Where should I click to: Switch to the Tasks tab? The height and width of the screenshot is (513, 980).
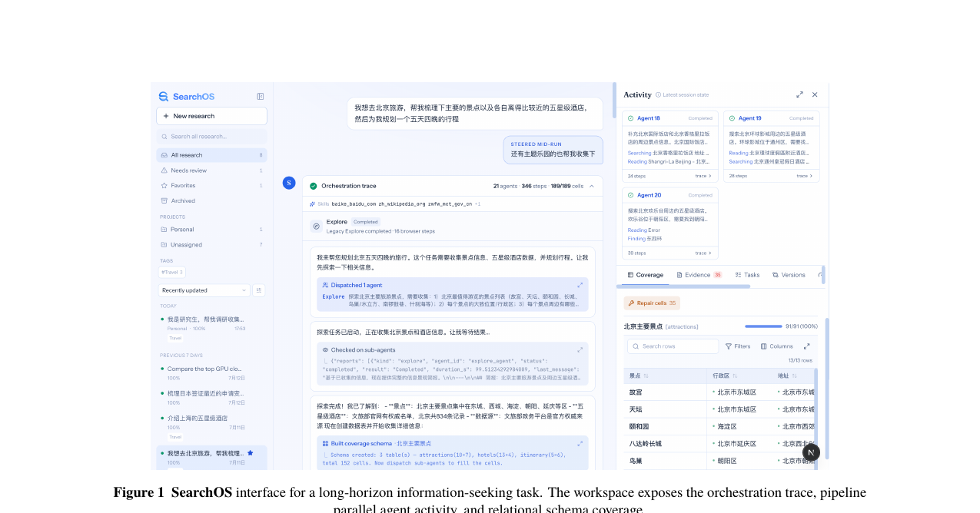coord(747,275)
